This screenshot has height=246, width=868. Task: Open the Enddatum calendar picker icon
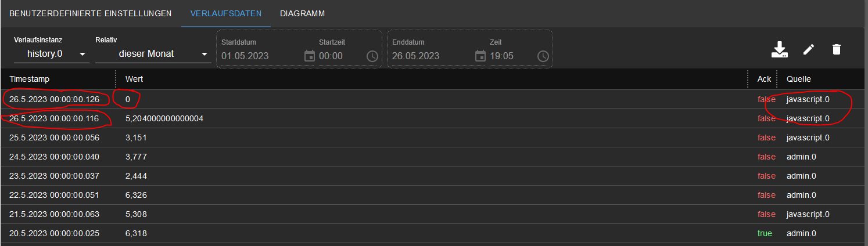click(480, 56)
